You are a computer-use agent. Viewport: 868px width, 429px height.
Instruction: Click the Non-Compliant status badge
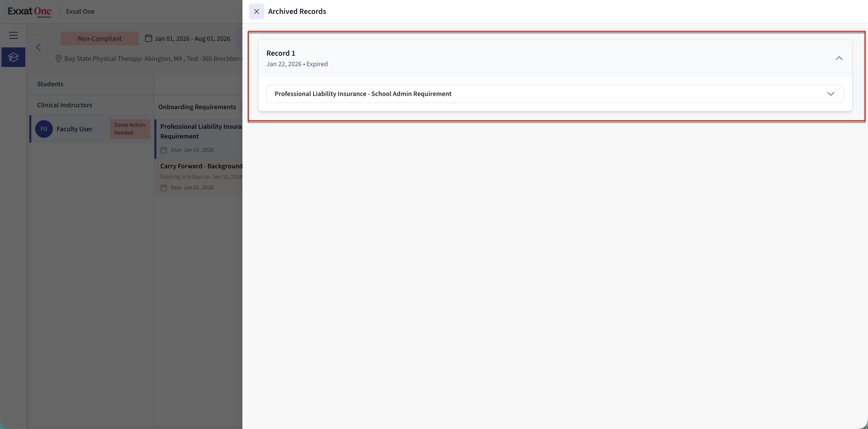(x=99, y=38)
